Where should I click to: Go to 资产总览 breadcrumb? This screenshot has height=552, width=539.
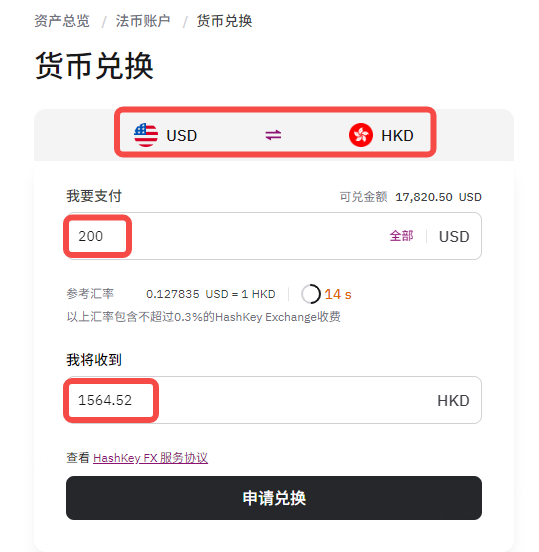[62, 21]
